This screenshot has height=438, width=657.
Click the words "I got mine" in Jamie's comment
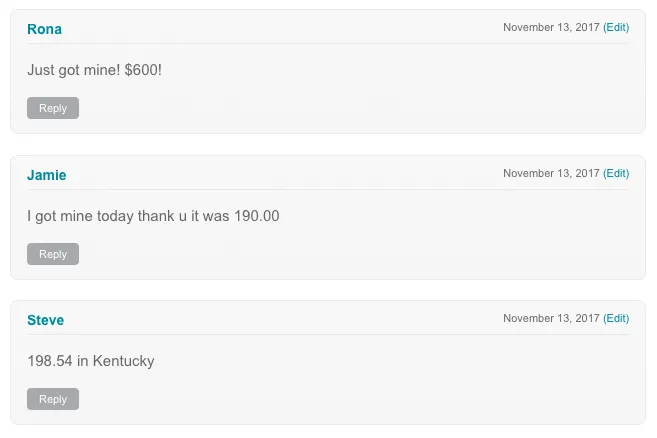[60, 216]
